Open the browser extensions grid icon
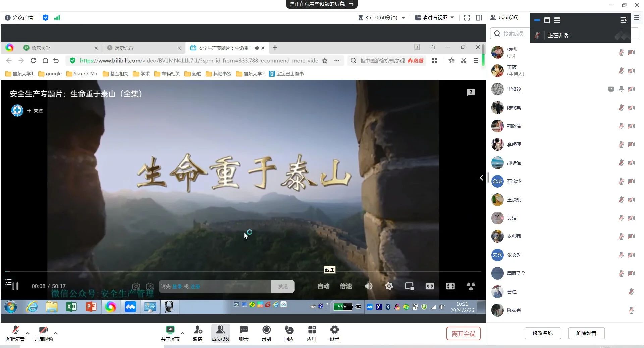This screenshot has width=644, height=348. point(434,61)
